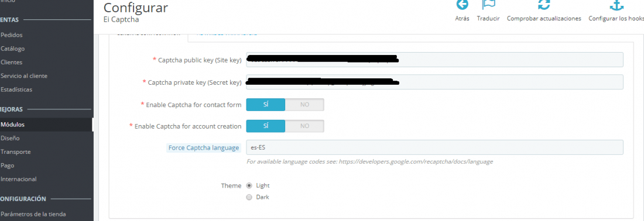Image resolution: width=644 pixels, height=221 pixels.
Task: Set contact form Captcha to SÍ
Action: (x=265, y=105)
